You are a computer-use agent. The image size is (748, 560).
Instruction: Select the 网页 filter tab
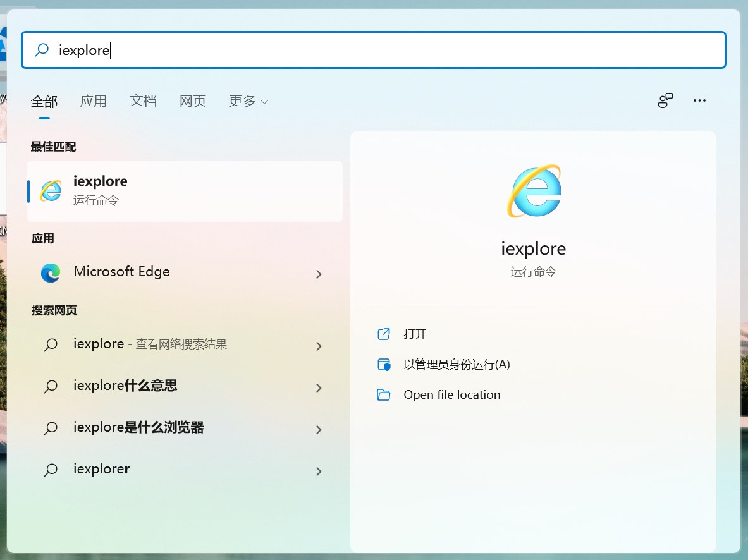tap(193, 101)
